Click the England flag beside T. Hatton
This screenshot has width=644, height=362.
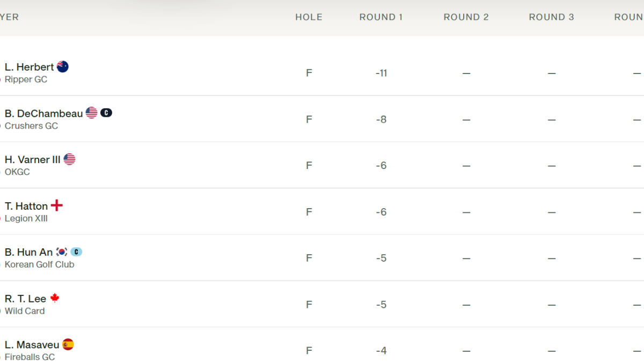pyautogui.click(x=57, y=205)
